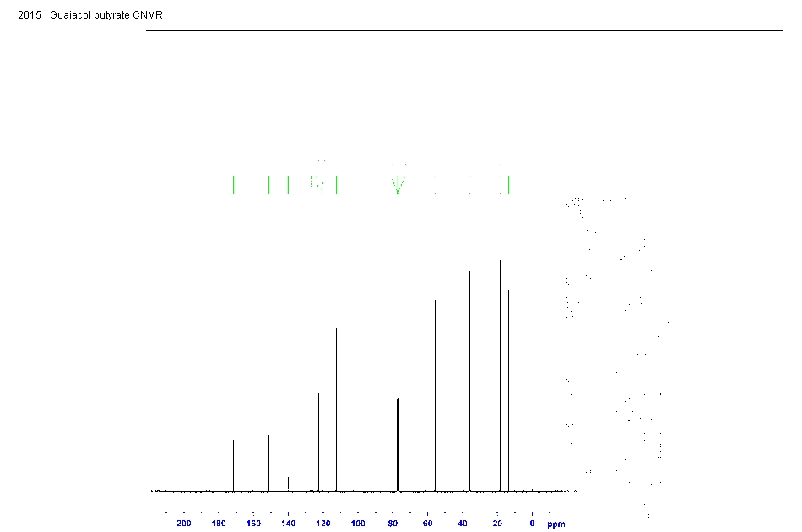Select the small peak at 140 ppm
802x532 pixels.
(289, 484)
